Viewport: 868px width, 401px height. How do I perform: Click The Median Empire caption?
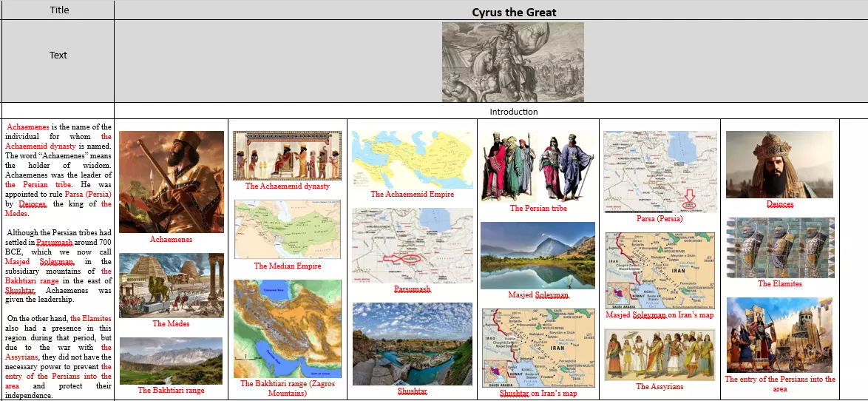point(288,266)
